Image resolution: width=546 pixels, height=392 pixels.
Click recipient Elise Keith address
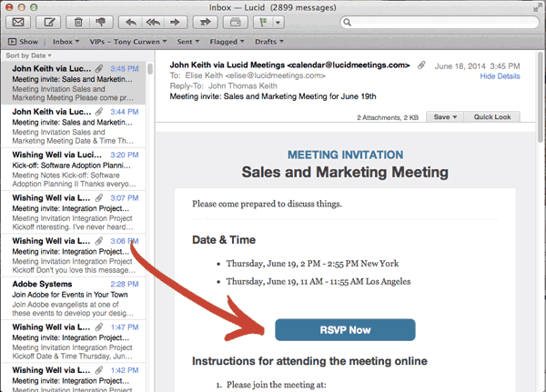(x=255, y=75)
